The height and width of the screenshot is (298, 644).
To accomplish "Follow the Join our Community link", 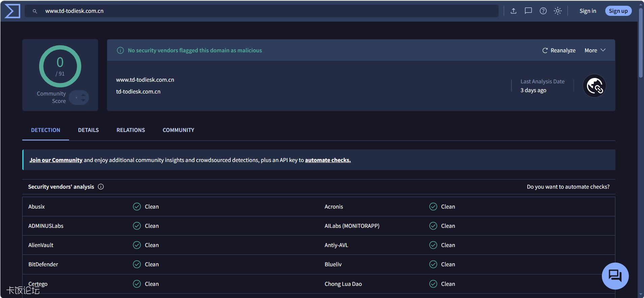I will (56, 160).
